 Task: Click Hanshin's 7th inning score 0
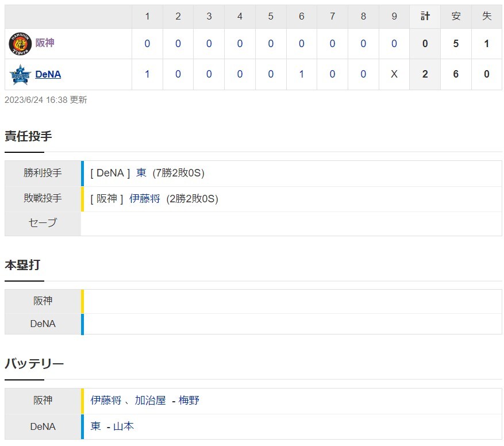pyautogui.click(x=332, y=44)
